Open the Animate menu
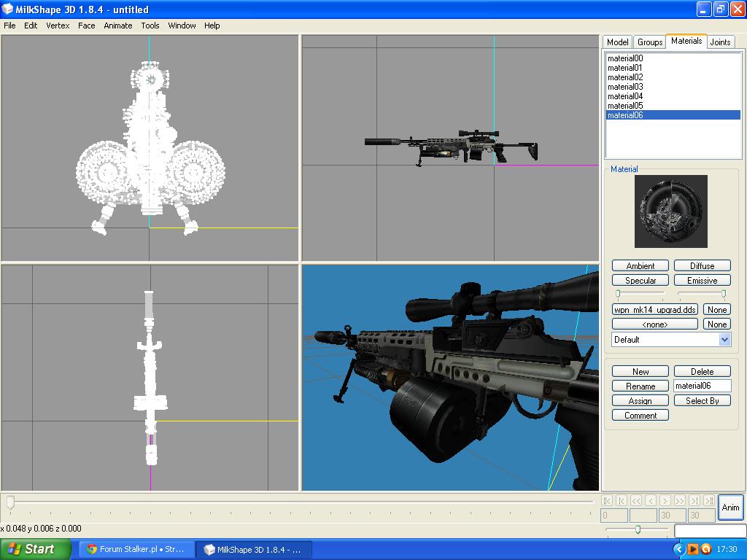747x560 pixels. 118,26
